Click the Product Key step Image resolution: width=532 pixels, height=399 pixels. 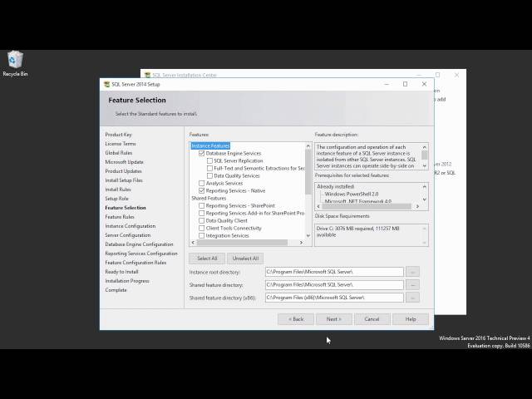coord(118,135)
